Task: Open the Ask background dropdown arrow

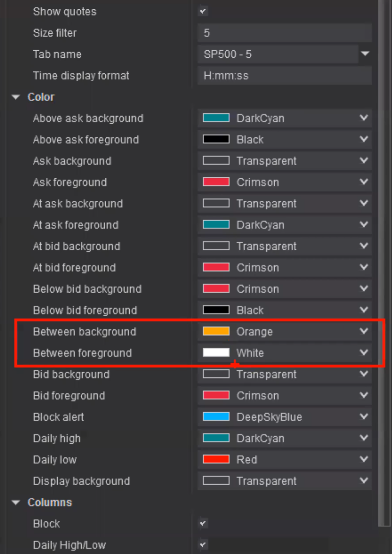Action: 364,161
